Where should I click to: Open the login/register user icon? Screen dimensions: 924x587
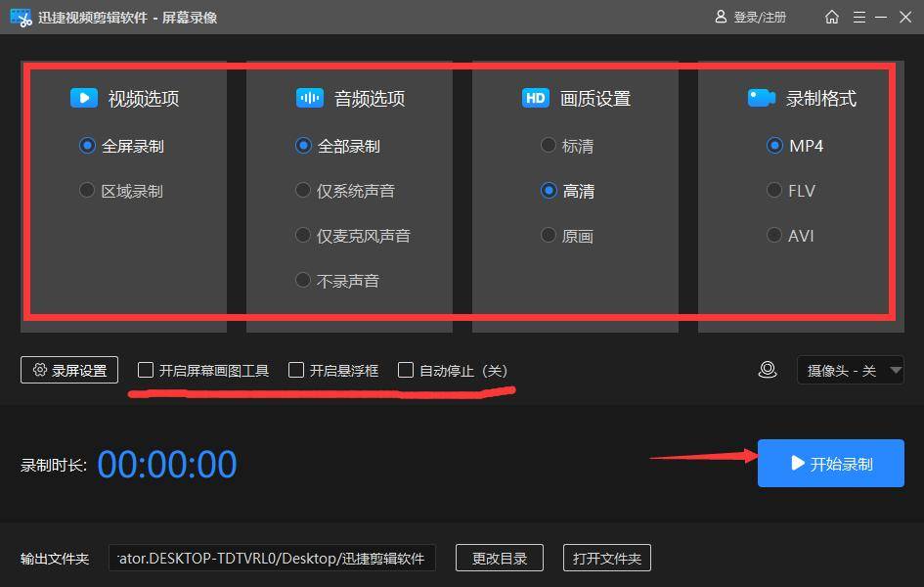click(x=721, y=17)
